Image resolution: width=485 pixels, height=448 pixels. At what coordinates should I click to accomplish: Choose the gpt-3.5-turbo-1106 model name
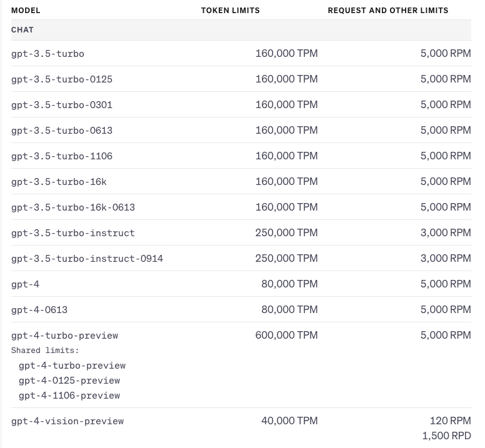click(x=62, y=156)
